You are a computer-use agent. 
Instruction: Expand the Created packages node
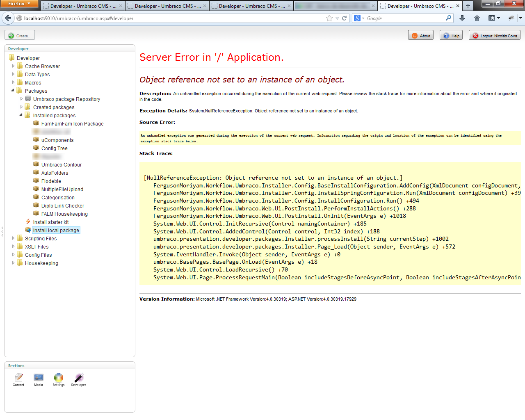[21, 107]
